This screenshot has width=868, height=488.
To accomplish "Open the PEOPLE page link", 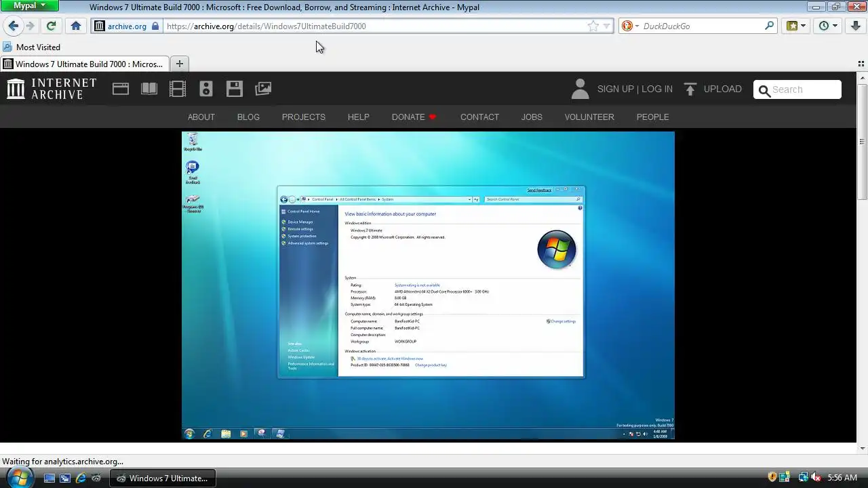I will pos(652,117).
